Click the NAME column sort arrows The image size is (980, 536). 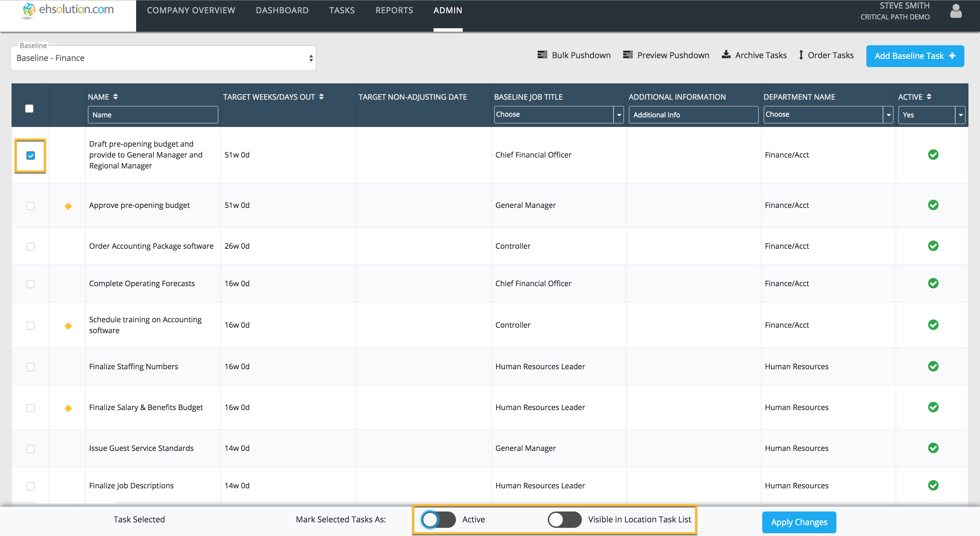[115, 97]
